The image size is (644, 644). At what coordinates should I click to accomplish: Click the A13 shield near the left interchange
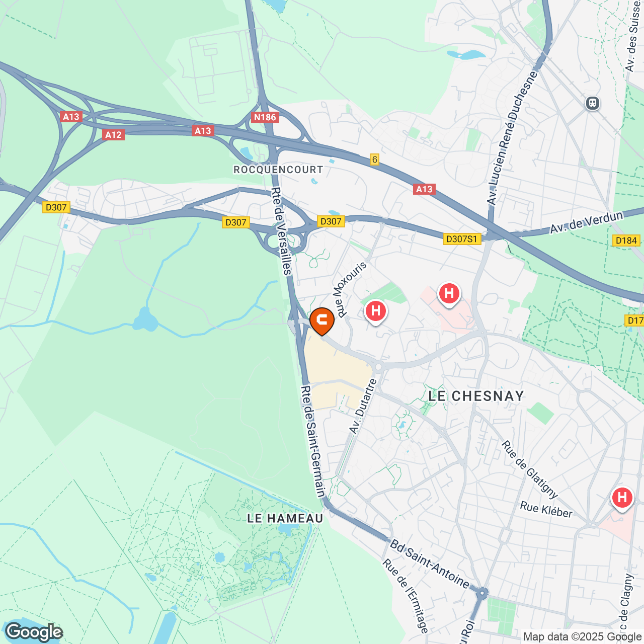[71, 117]
